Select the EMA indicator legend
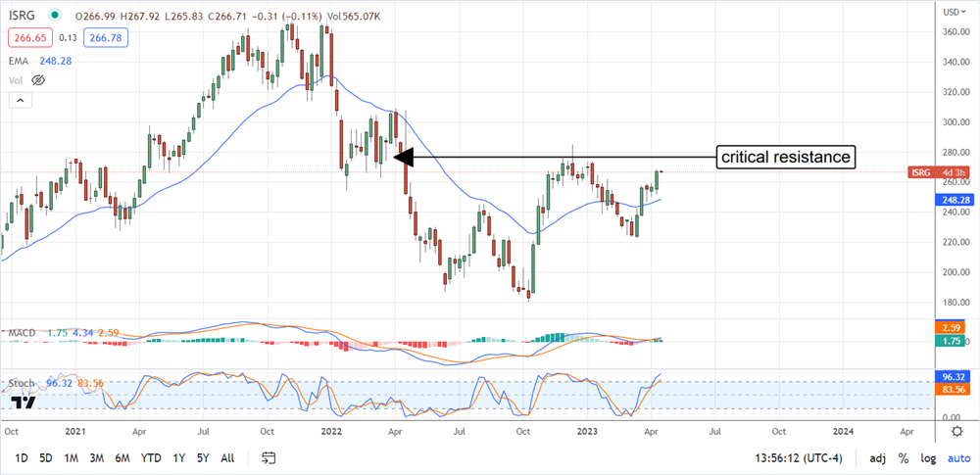Viewport: 980px width, 475px height. tap(19, 60)
